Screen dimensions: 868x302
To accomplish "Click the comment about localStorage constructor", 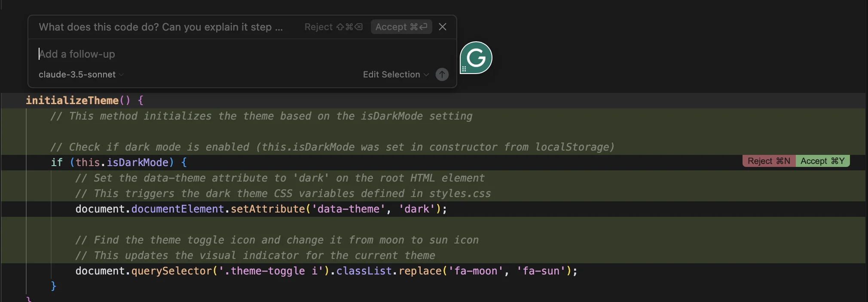I will click(x=333, y=147).
